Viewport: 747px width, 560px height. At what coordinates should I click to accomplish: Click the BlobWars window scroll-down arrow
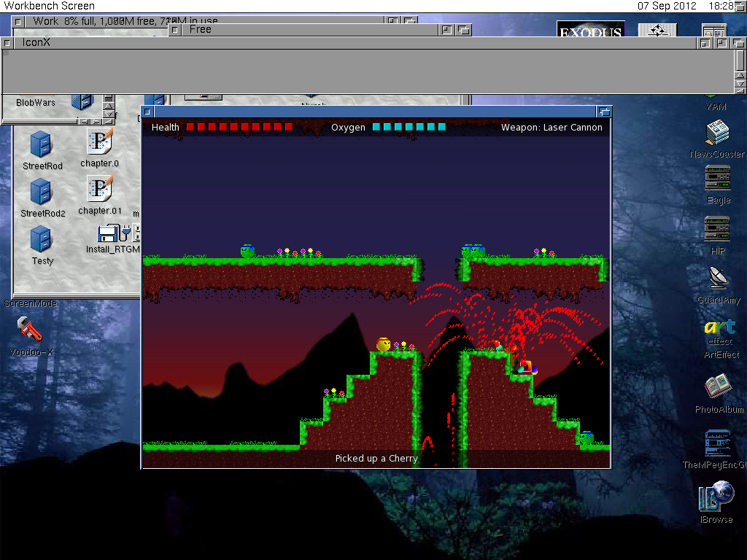click(109, 114)
